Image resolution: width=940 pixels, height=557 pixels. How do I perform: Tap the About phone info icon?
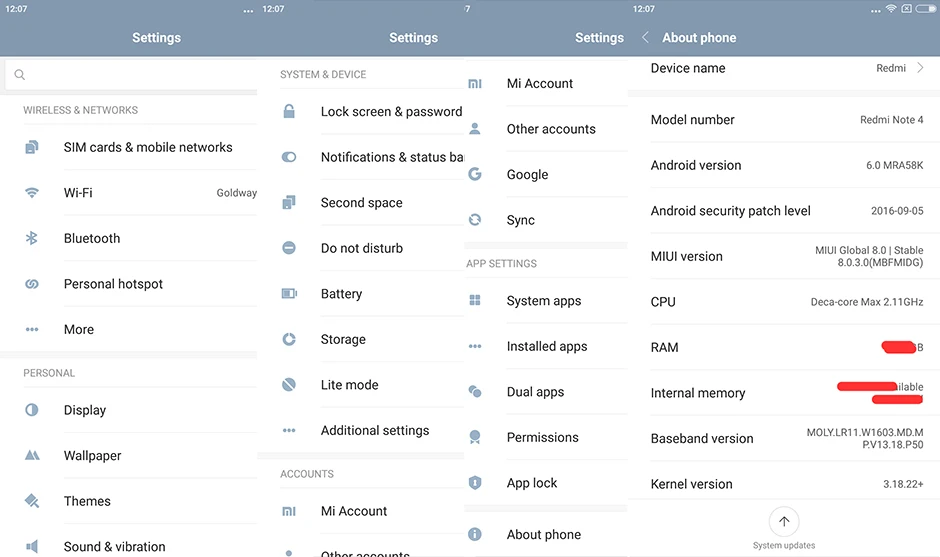tap(475, 534)
